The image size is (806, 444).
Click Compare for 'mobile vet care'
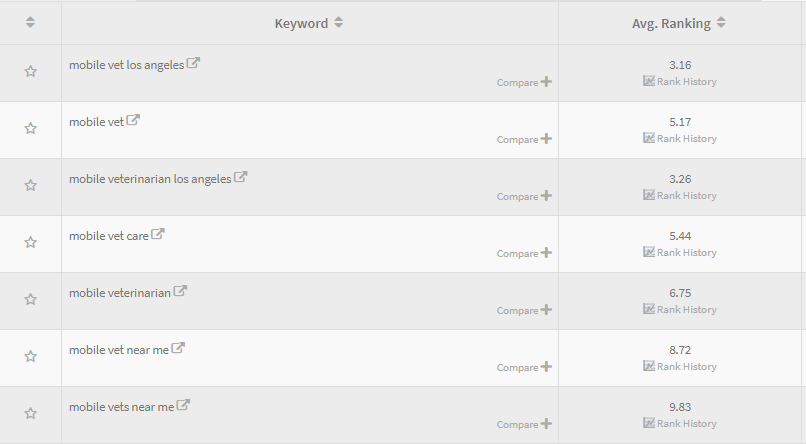(x=524, y=253)
